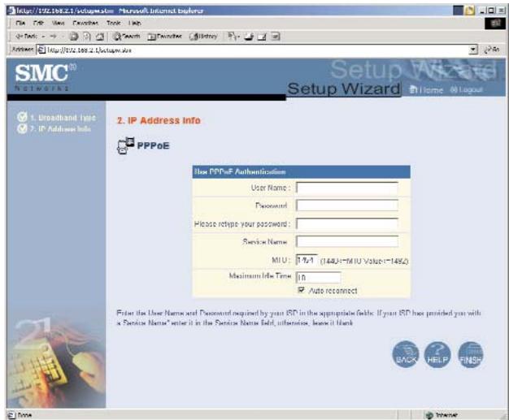Click the Done status bar text
Image resolution: width=509 pixels, height=420 pixels.
pos(24,415)
